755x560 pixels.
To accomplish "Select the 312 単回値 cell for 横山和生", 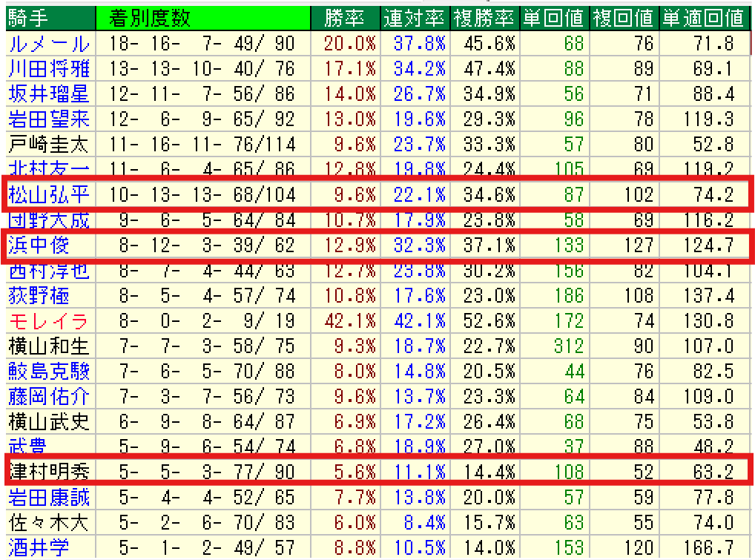I will pos(568,346).
